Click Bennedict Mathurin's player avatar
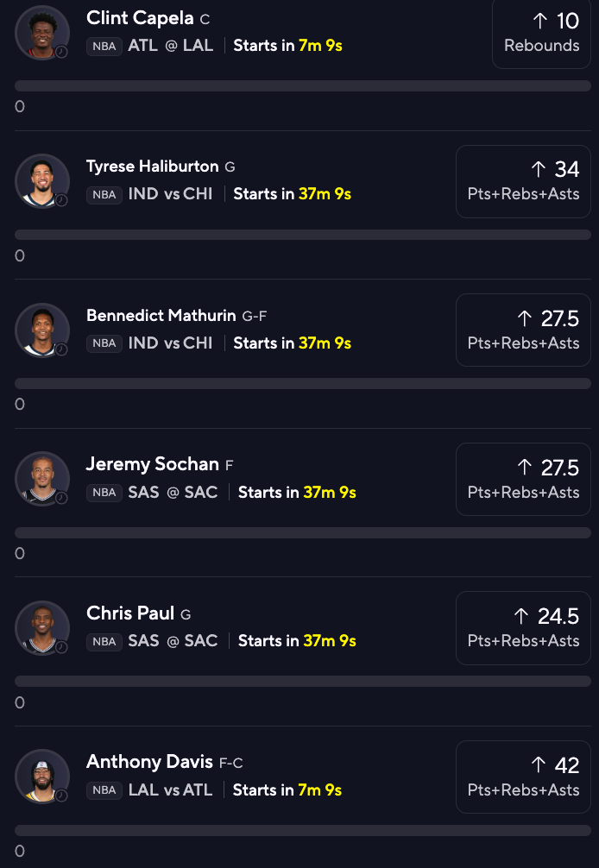The width and height of the screenshot is (599, 868). click(42, 330)
